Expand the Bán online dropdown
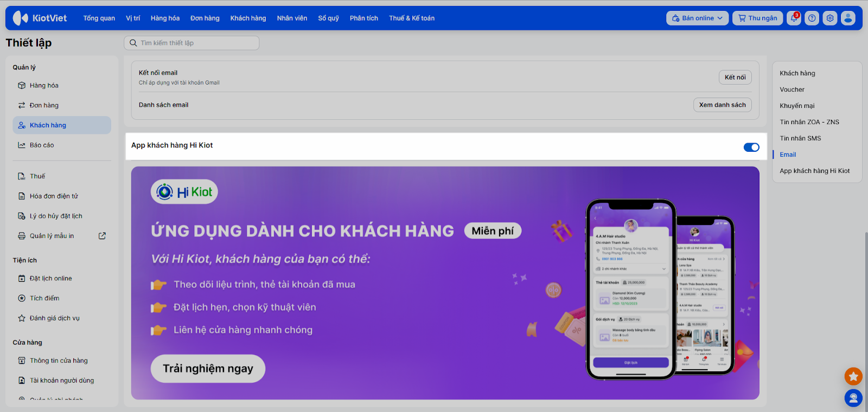Screen dimensions: 868x412 [697, 18]
